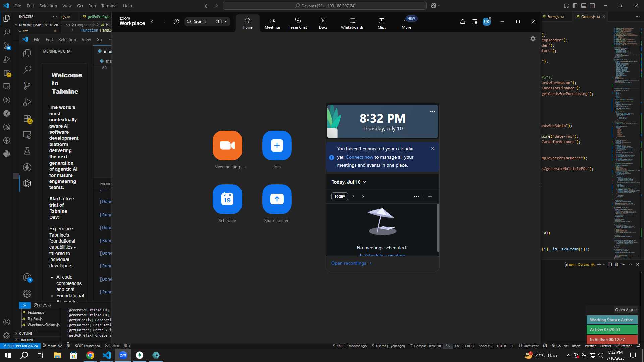Click Zoom Search field
This screenshot has width=644, height=362.
(x=207, y=22)
